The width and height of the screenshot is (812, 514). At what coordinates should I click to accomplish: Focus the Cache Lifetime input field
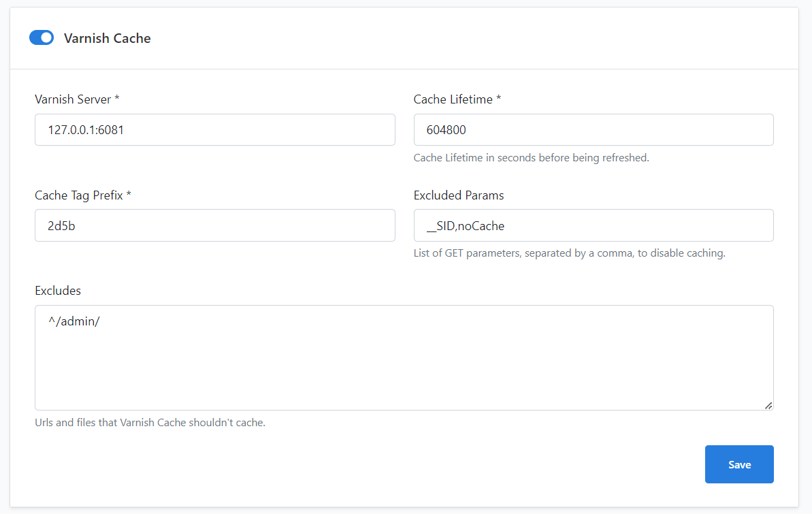(594, 129)
